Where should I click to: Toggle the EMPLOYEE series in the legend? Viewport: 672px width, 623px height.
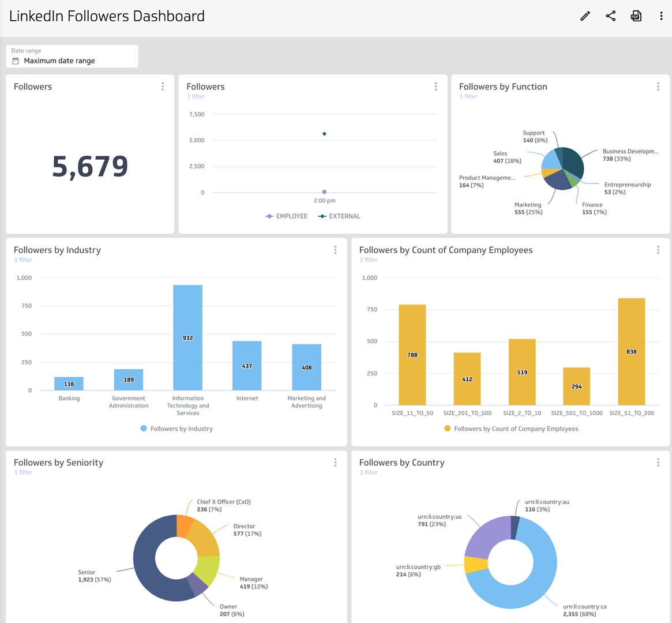click(286, 216)
